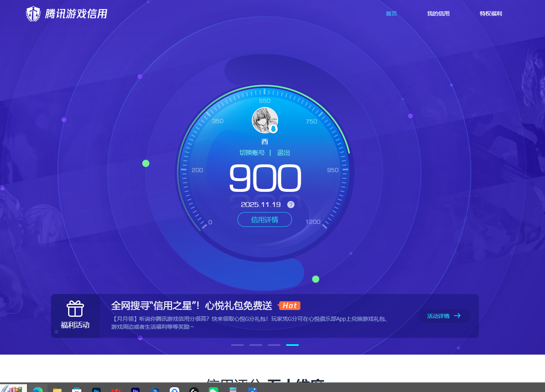Click the gift icon above 福利活动

(75, 310)
